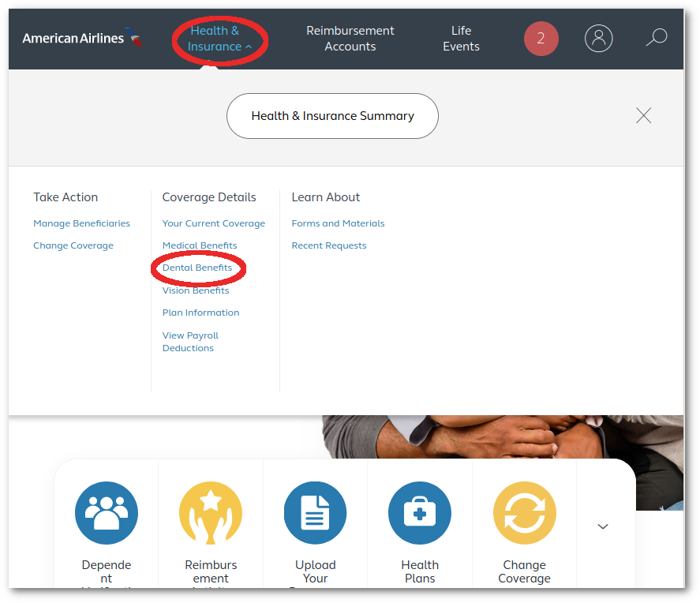Screen dimensions: 700x603
Task: Collapse the Health & Insurance dropdown
Action: 219,39
